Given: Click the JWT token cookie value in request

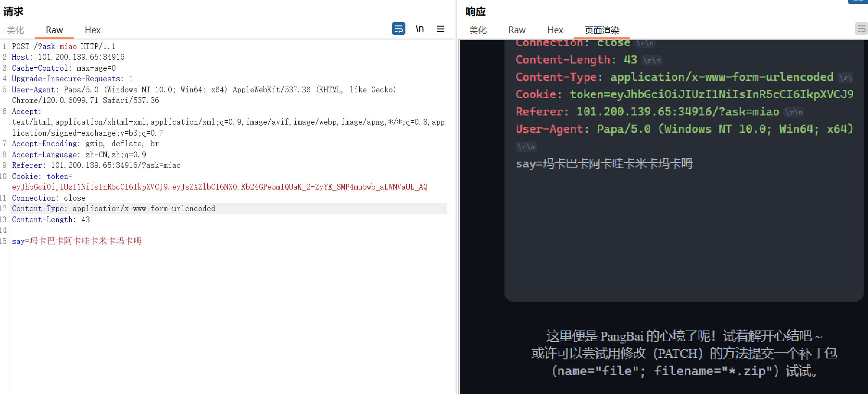Looking at the screenshot, I should click(219, 187).
